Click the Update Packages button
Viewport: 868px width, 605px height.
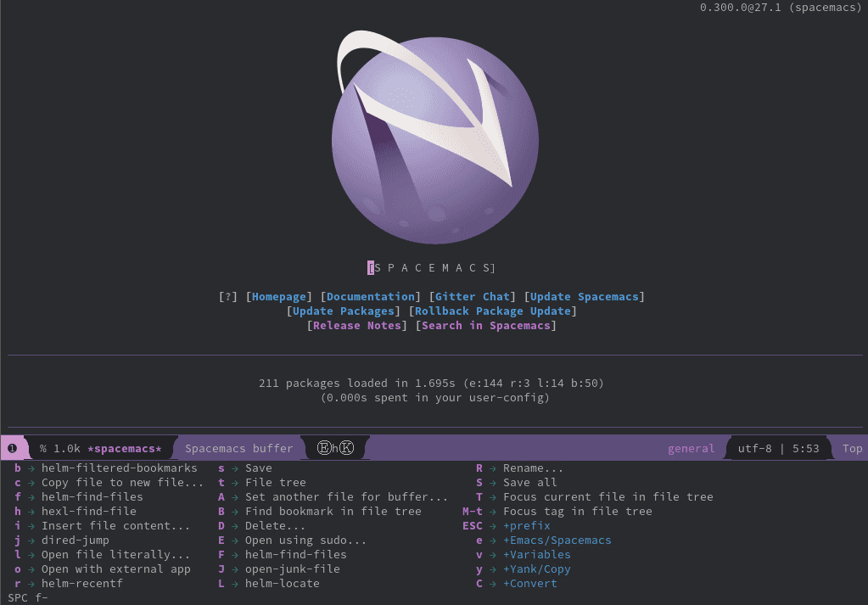click(x=344, y=311)
